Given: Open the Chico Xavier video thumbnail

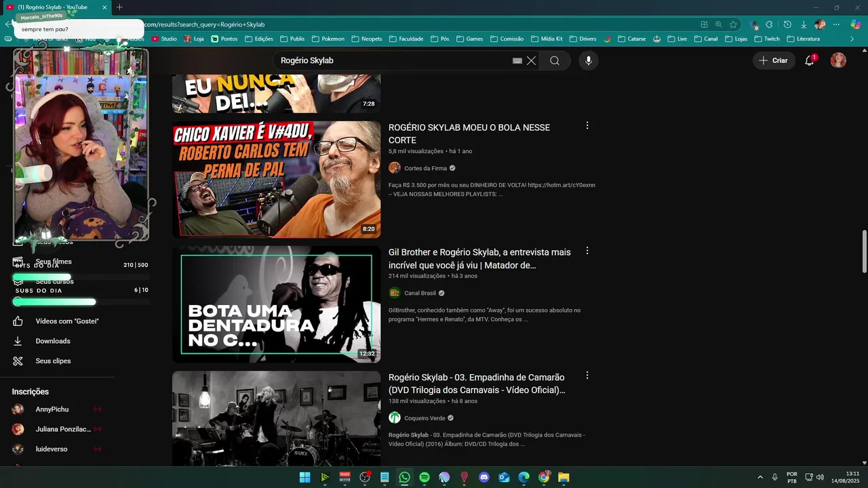Looking at the screenshot, I should coord(276,180).
